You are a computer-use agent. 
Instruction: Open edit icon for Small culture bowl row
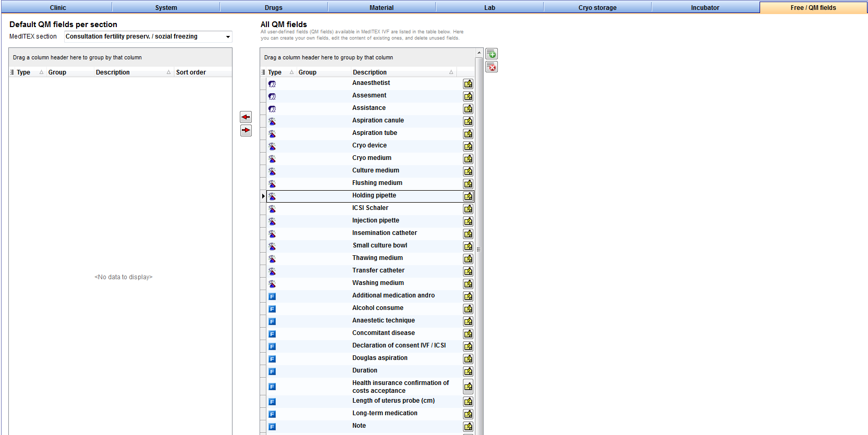coord(468,246)
